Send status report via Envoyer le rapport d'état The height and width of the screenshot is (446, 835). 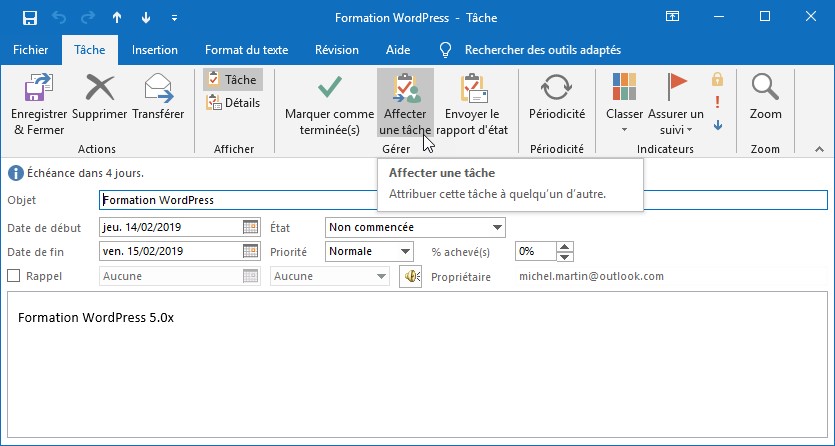click(x=479, y=105)
